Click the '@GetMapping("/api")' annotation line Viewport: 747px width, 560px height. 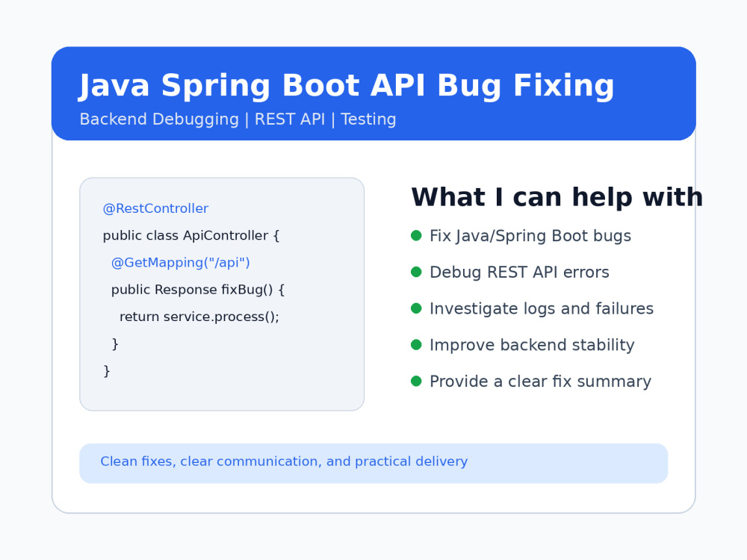click(181, 263)
